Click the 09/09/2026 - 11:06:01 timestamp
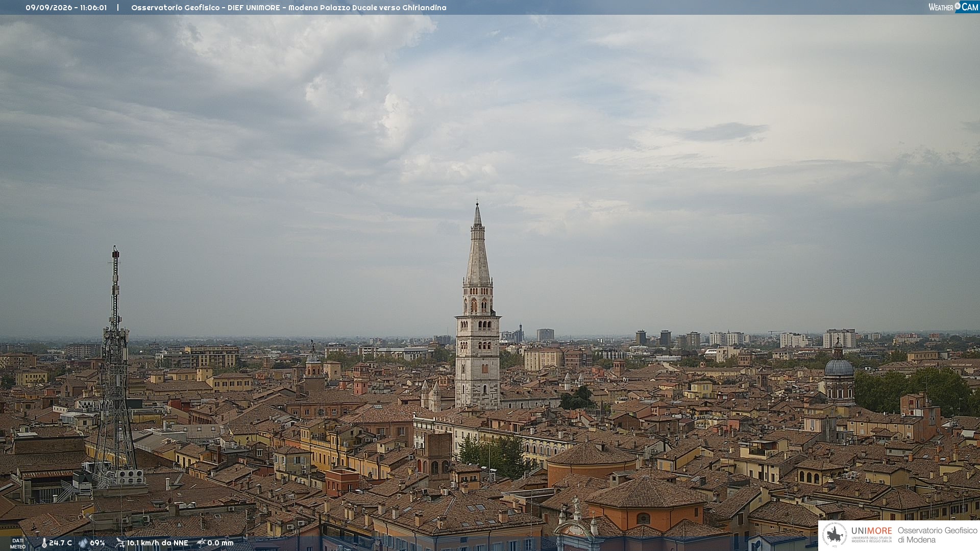The width and height of the screenshot is (980, 551). (x=66, y=8)
